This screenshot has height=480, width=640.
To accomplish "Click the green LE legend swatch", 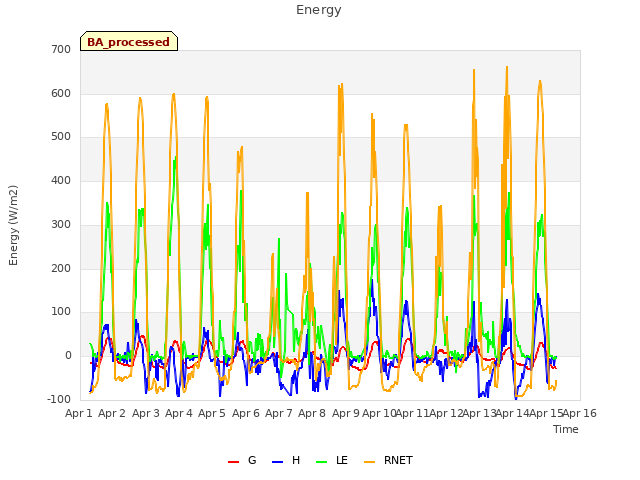I will coord(322,461).
